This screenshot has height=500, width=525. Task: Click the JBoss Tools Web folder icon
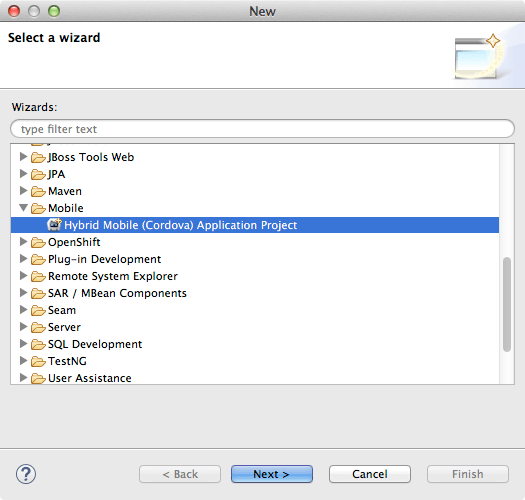[38, 157]
